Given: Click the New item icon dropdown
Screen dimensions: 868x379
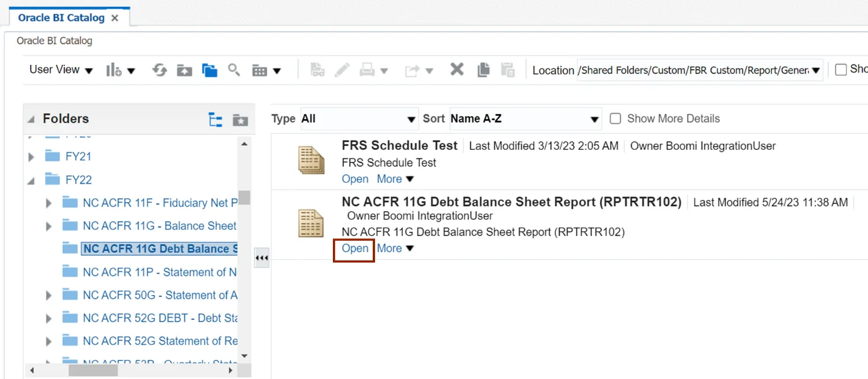Looking at the screenshot, I should [120, 71].
